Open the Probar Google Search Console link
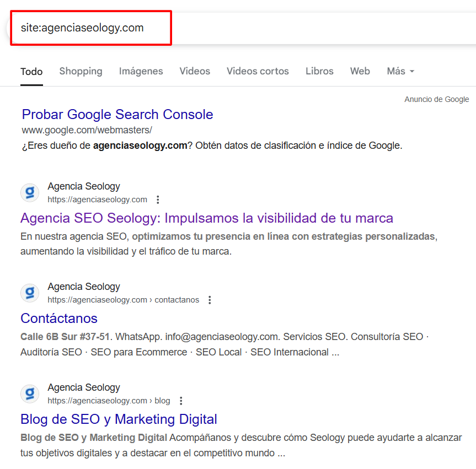Screen dimensions: 476x469 pos(117,115)
